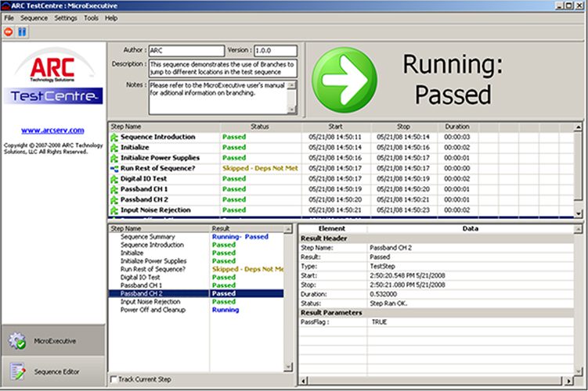Image resolution: width=588 pixels, height=391 pixels.
Task: Select highlighted Passband CH 2 result row
Action: [x=196, y=293]
